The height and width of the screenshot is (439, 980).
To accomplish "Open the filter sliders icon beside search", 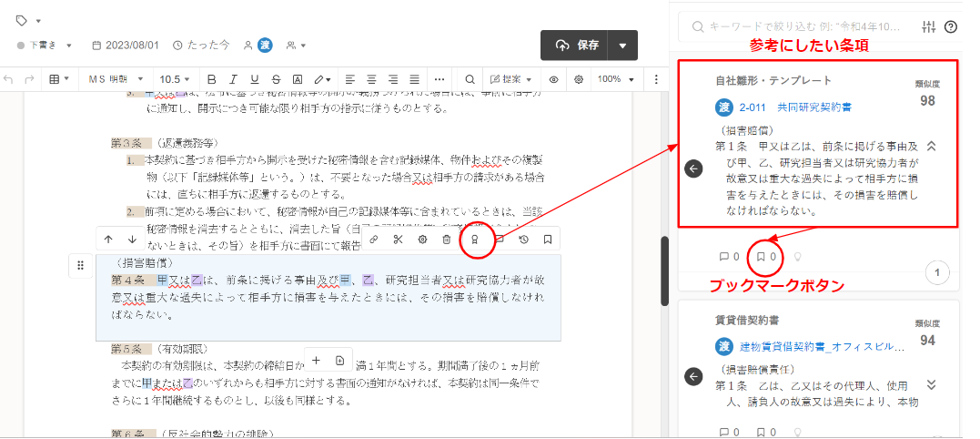I will point(929,26).
